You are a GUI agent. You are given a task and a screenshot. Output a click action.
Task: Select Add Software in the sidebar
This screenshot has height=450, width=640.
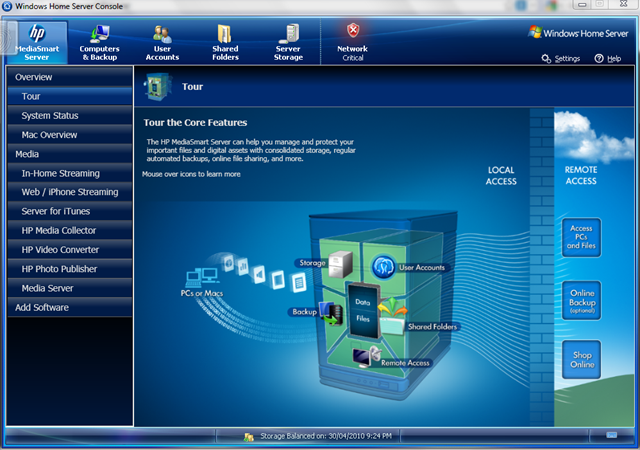click(x=70, y=307)
